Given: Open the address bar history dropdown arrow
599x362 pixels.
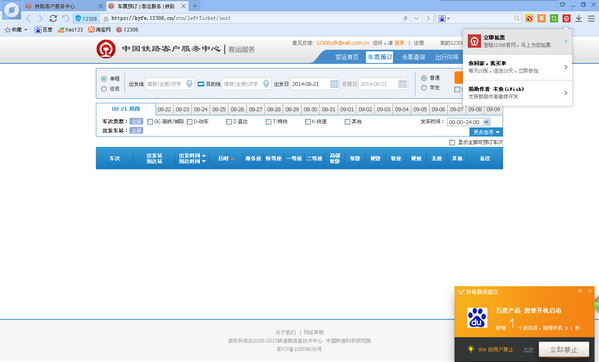Looking at the screenshot, I should 416,18.
